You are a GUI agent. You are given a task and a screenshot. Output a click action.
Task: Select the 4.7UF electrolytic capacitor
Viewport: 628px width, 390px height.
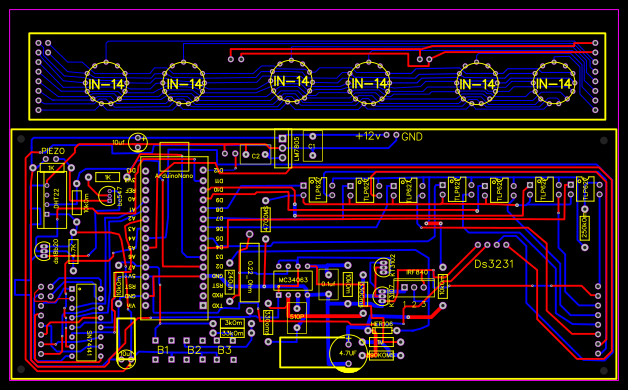click(348, 353)
